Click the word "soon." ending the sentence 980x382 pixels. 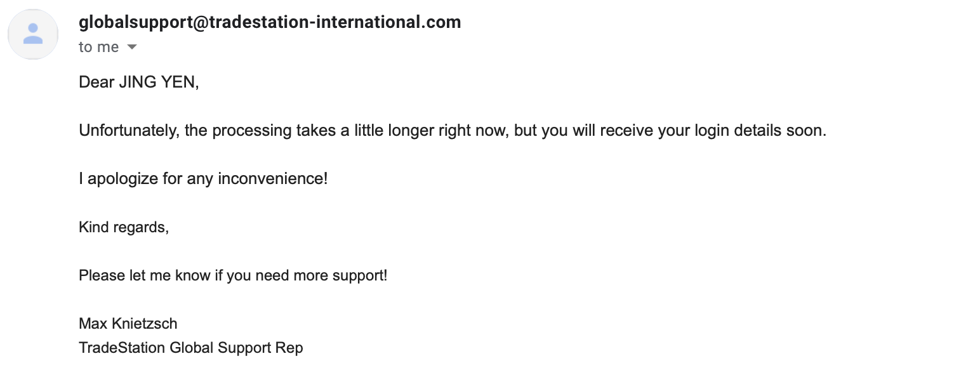811,131
